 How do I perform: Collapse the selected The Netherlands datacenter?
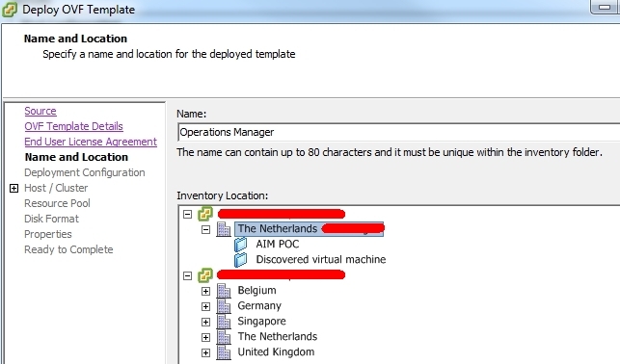point(205,229)
